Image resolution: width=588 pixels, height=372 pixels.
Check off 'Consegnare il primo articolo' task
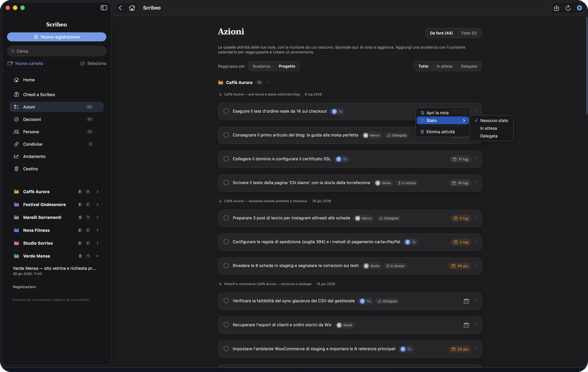tap(226, 135)
